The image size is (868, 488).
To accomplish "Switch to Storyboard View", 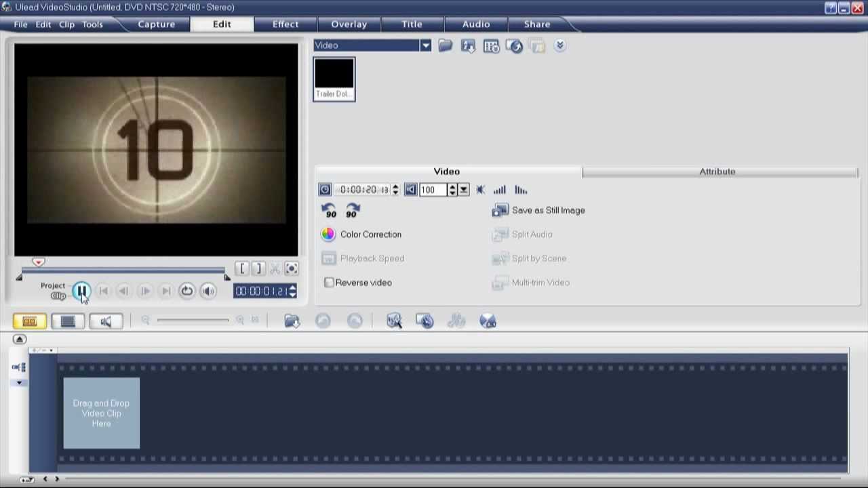I will pyautogui.click(x=30, y=321).
